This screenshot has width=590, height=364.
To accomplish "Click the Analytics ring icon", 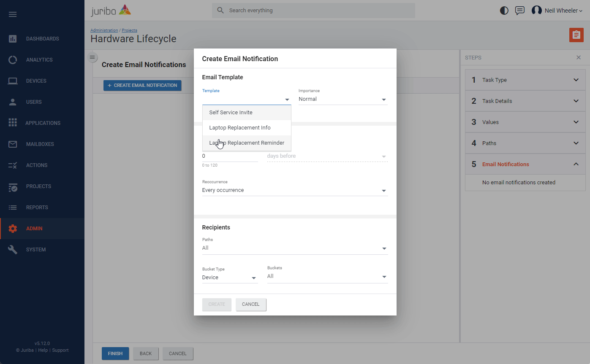I will (x=13, y=60).
